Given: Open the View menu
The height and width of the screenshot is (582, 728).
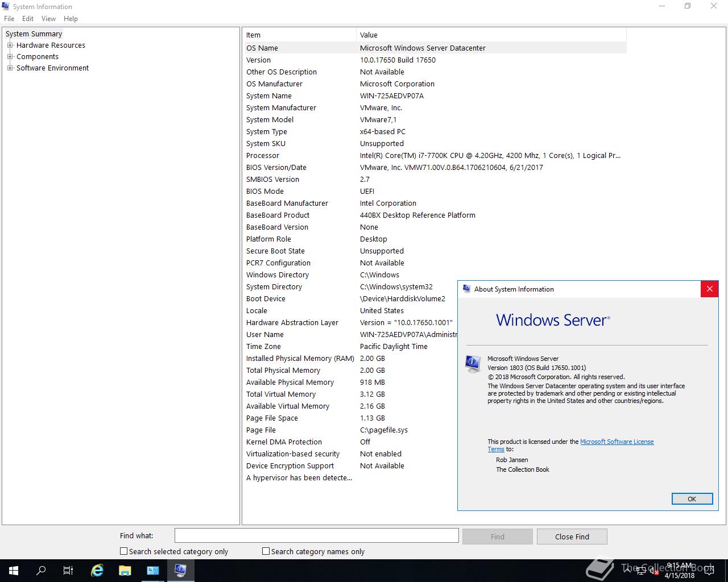Looking at the screenshot, I should 49,19.
